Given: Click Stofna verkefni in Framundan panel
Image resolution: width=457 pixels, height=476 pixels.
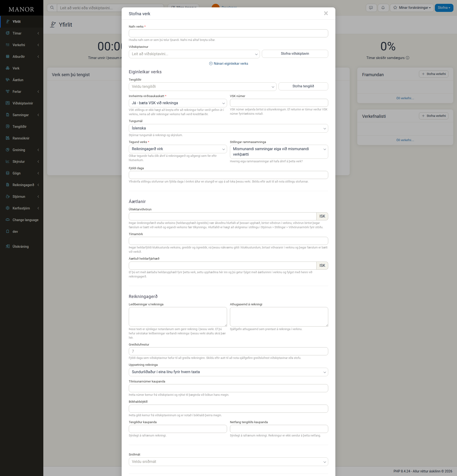Looking at the screenshot, I should tap(433, 74).
